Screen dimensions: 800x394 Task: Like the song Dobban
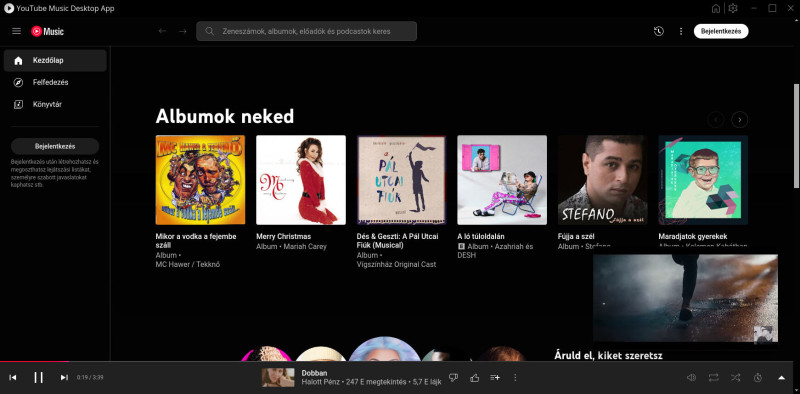coord(474,377)
